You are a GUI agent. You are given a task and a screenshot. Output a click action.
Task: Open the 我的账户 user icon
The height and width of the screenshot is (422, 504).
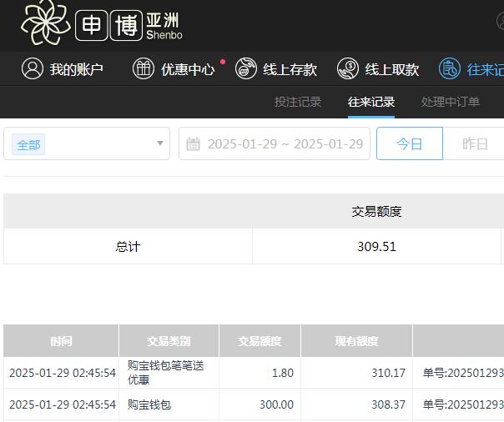tap(33, 68)
